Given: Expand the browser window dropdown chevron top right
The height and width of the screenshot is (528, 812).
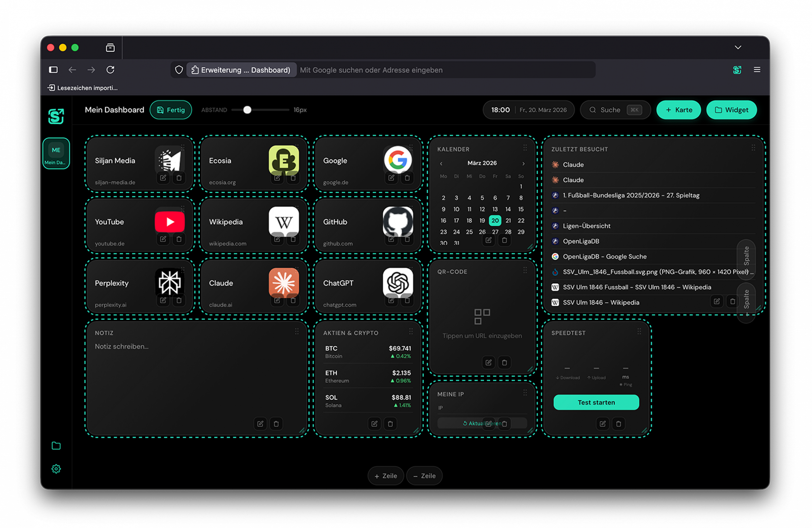Looking at the screenshot, I should [738, 47].
